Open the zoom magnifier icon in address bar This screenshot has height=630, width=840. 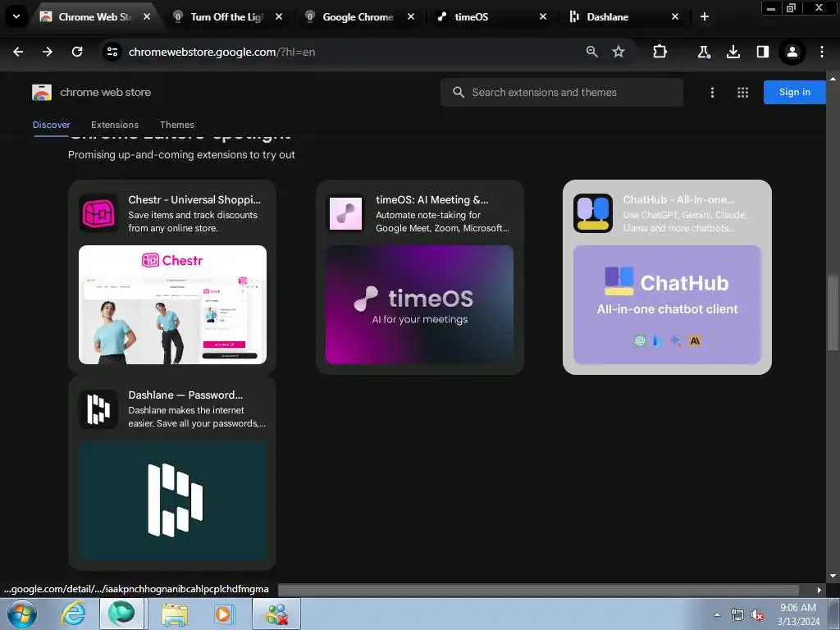(591, 52)
